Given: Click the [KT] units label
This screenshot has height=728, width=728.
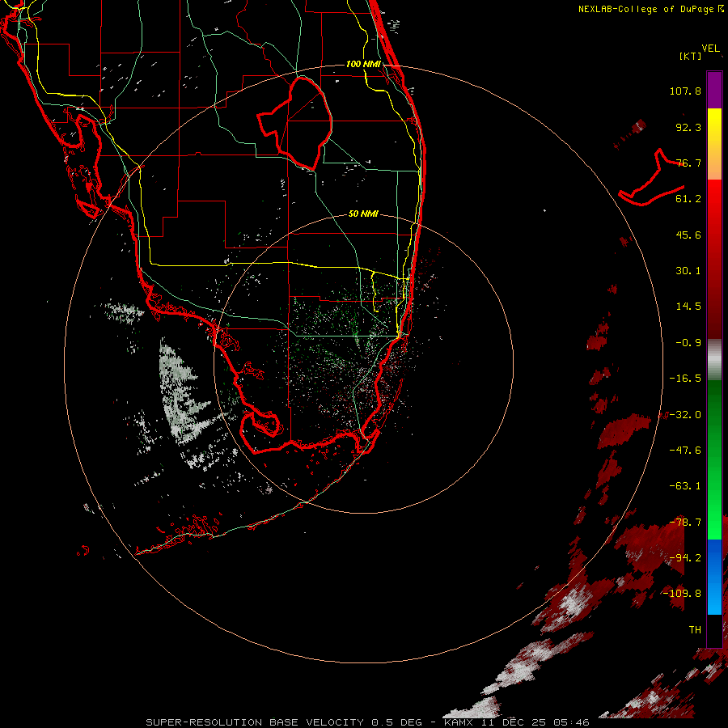Looking at the screenshot, I should point(690,56).
